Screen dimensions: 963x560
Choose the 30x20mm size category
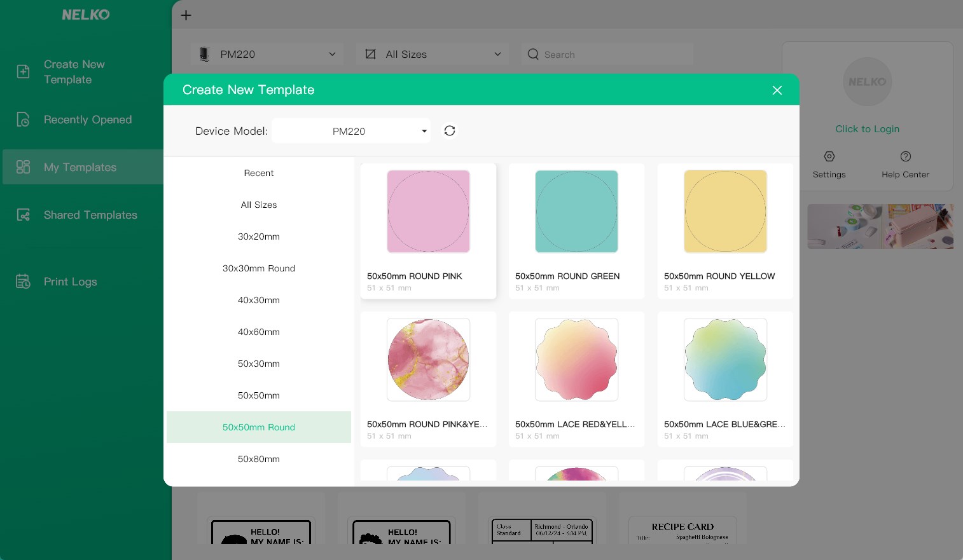tap(259, 236)
